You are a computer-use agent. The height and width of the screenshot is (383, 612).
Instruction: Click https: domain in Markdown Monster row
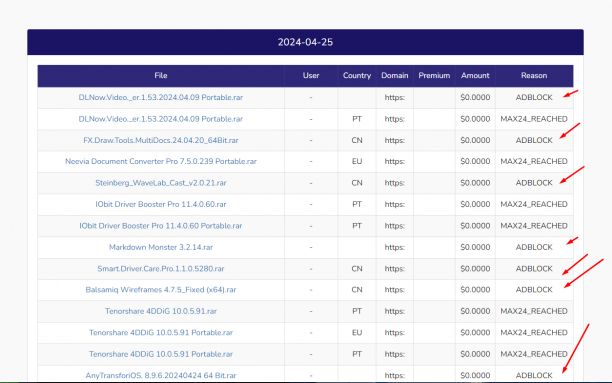(395, 248)
